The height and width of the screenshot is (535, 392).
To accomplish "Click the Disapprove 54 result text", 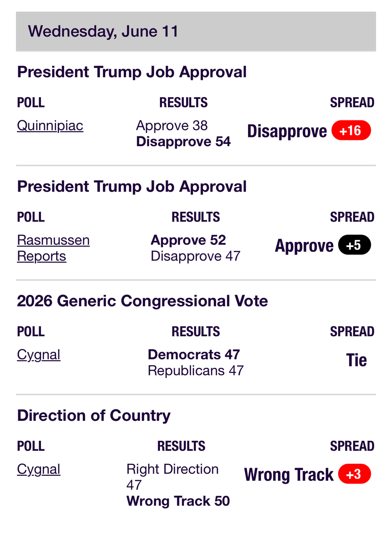I will (184, 142).
